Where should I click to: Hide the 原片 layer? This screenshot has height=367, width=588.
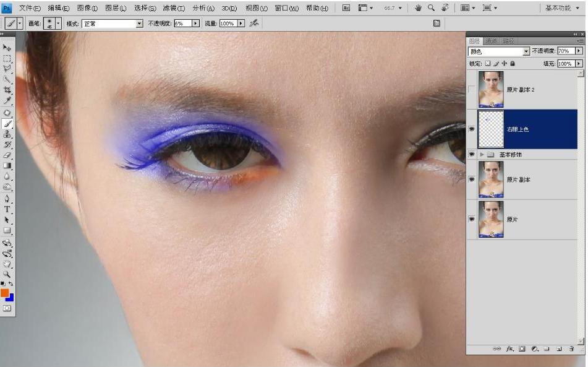(472, 219)
